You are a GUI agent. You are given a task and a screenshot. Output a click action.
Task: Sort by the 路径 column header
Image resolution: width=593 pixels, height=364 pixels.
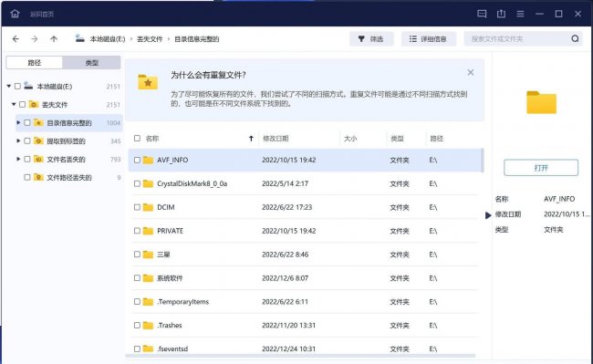pos(436,139)
